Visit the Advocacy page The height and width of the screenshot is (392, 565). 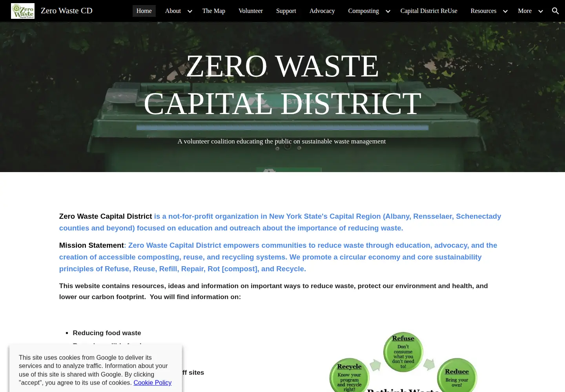pos(322,11)
